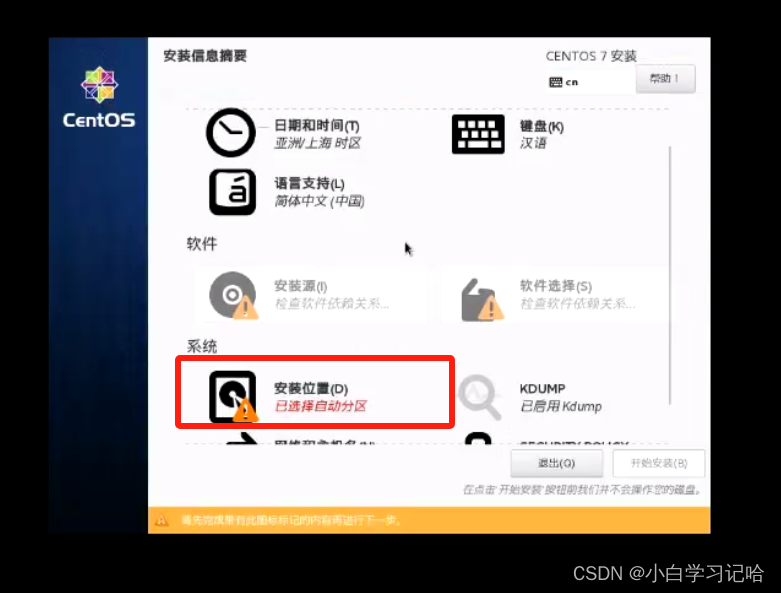The width and height of the screenshot is (781, 593).
Task: Open the KDUMP magnifier icon
Action: tap(479, 397)
